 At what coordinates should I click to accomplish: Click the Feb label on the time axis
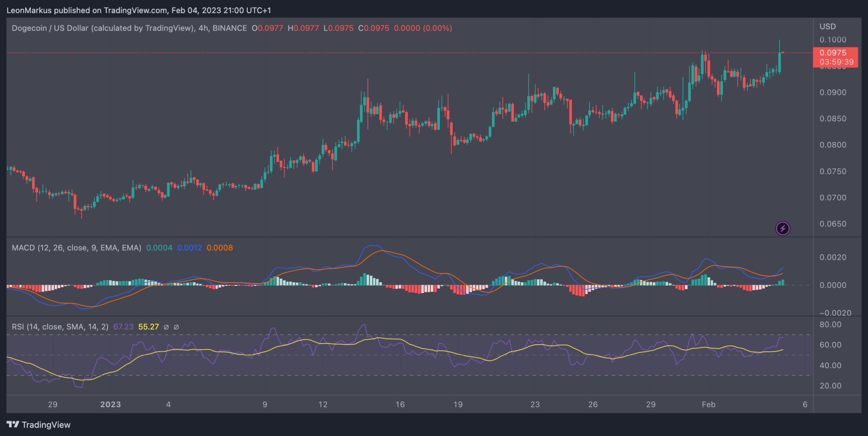(708, 404)
